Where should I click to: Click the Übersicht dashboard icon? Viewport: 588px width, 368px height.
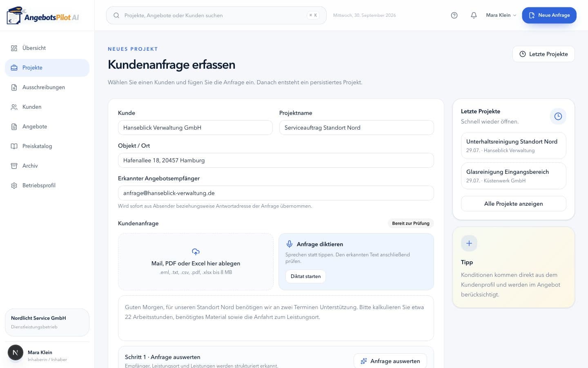(x=14, y=48)
